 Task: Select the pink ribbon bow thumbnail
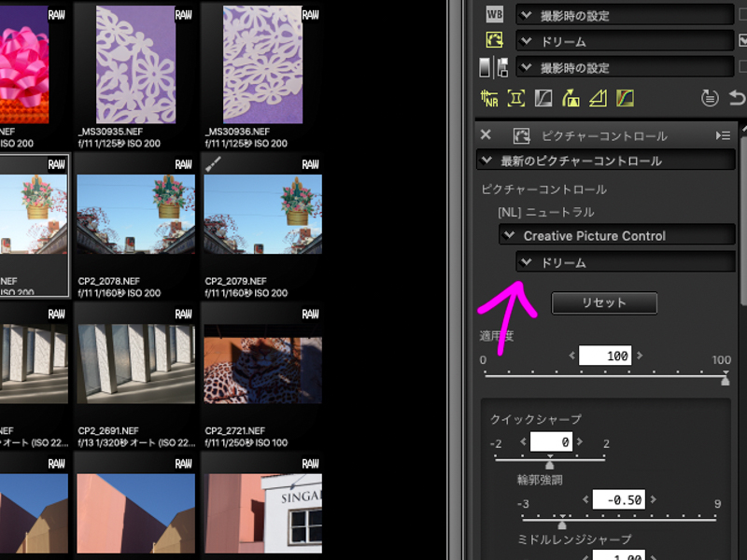pos(24,64)
